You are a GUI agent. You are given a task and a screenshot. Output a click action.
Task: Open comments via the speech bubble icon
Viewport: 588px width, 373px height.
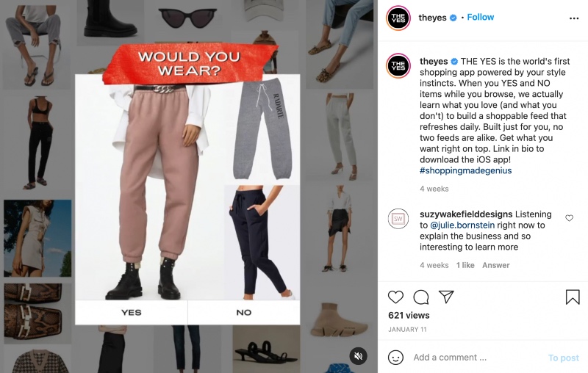[x=420, y=297]
